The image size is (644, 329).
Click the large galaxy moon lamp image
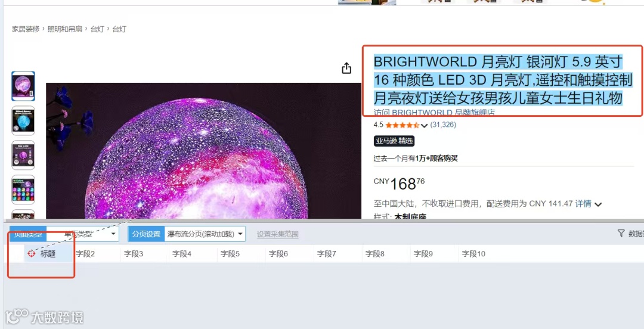[x=203, y=151]
